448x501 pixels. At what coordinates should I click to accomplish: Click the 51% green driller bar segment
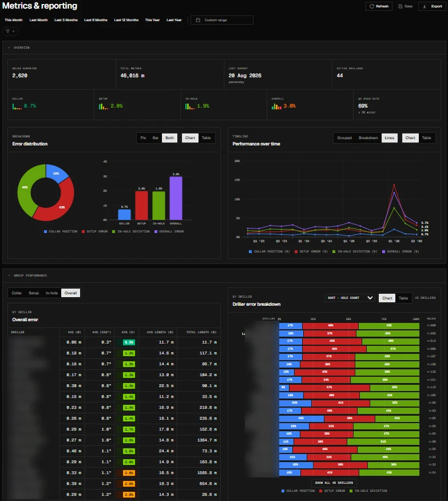383,442
